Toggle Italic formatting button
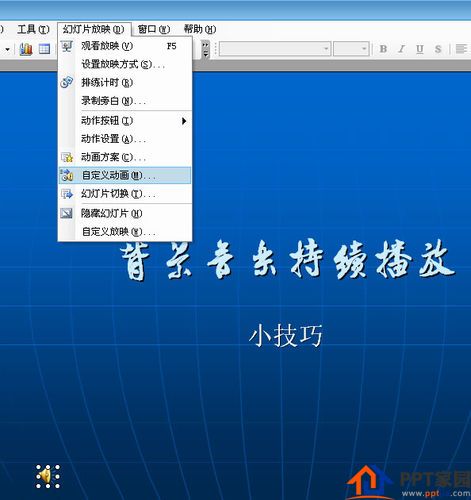 pos(401,49)
